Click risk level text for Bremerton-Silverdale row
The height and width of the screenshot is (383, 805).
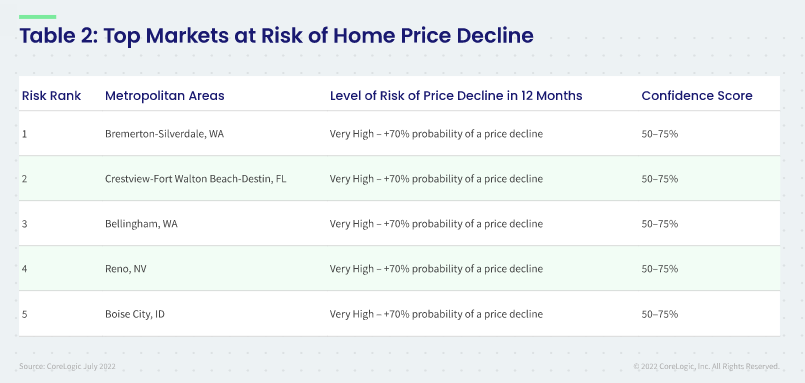pyautogui.click(x=436, y=134)
